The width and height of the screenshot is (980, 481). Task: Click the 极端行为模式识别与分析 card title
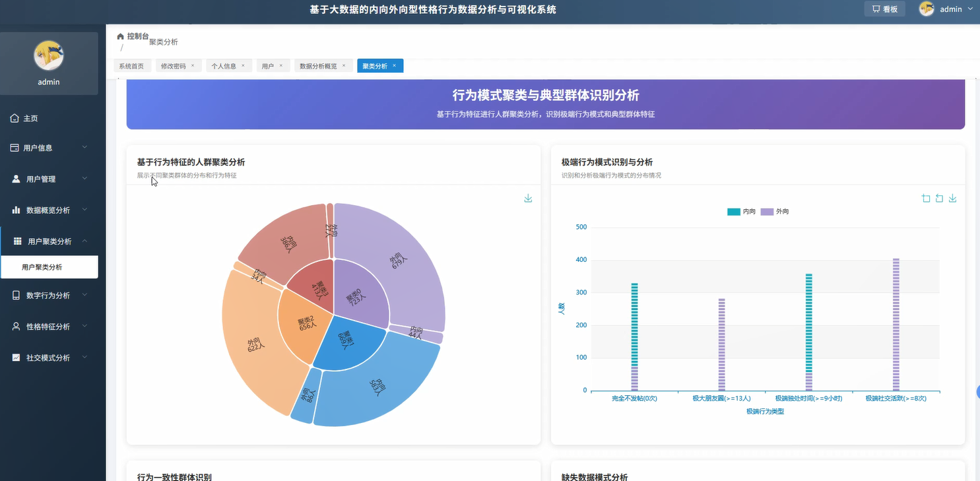click(607, 162)
